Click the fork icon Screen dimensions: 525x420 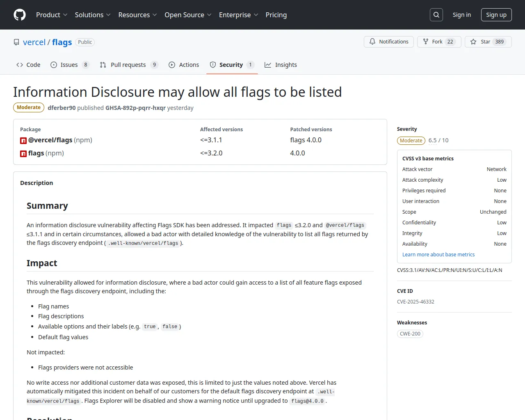[426, 41]
